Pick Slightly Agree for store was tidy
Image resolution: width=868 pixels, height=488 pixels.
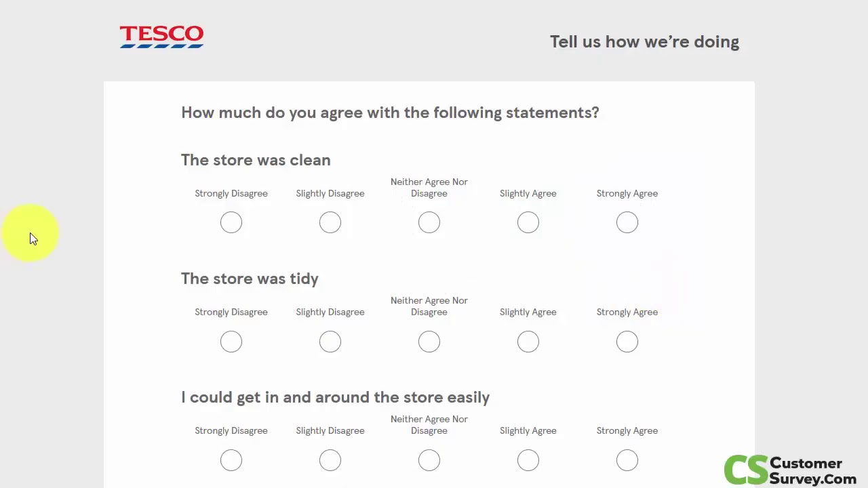point(528,342)
